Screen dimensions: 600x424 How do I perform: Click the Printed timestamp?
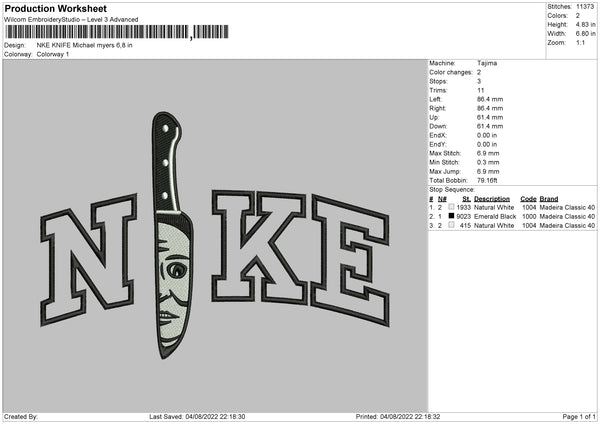point(398,417)
